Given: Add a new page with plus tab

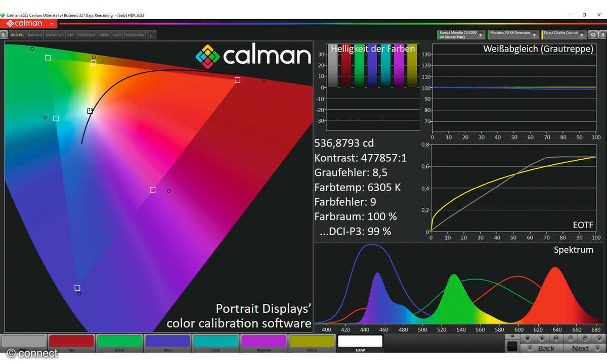Looking at the screenshot, I should click(x=151, y=35).
